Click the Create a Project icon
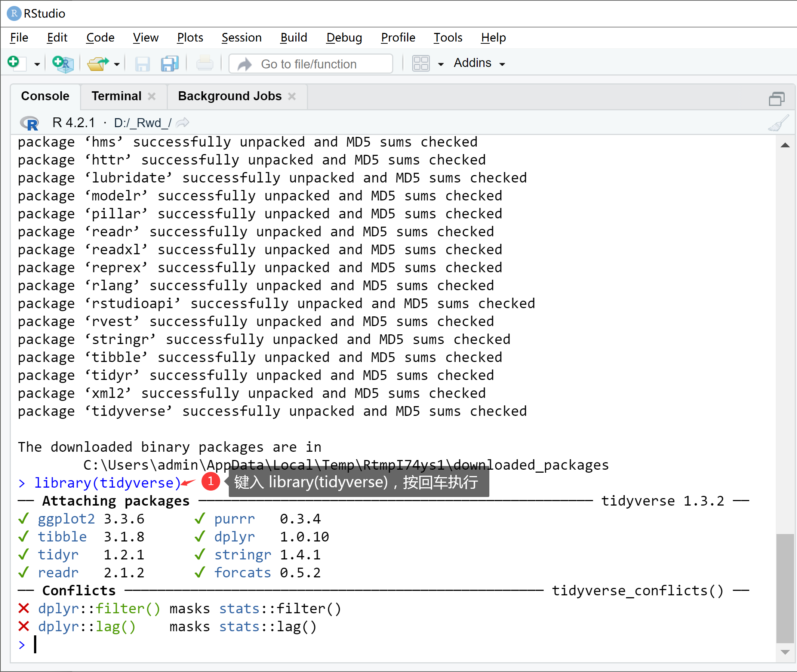The height and width of the screenshot is (672, 797). 63,64
